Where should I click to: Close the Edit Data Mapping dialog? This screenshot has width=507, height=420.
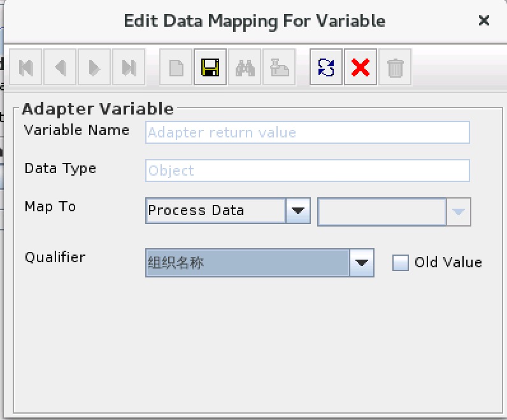pos(483,20)
